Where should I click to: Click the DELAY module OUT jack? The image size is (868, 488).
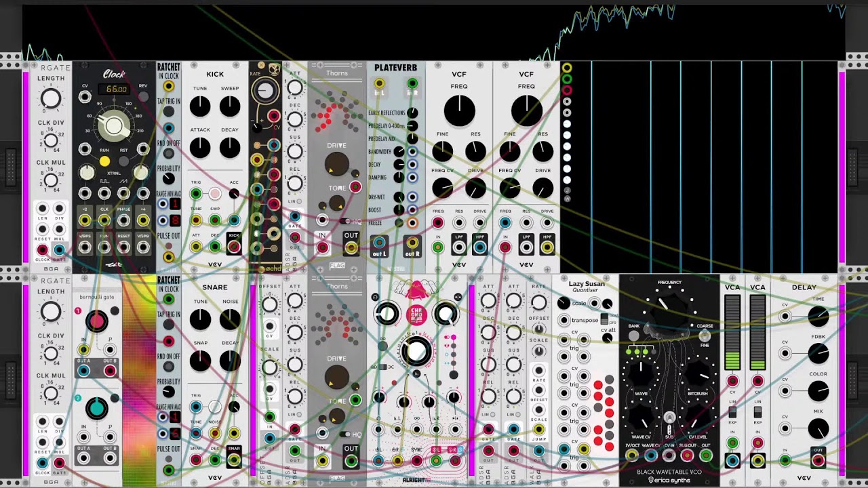click(x=818, y=461)
